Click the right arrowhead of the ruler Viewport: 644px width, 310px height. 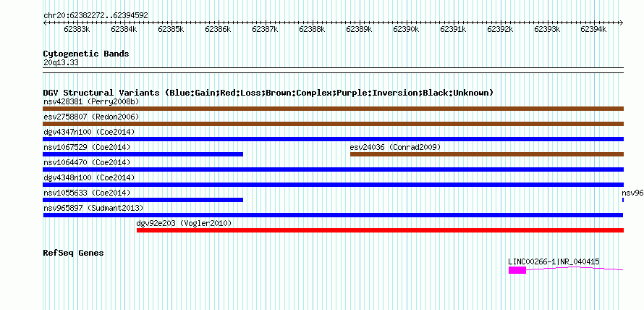[622, 23]
